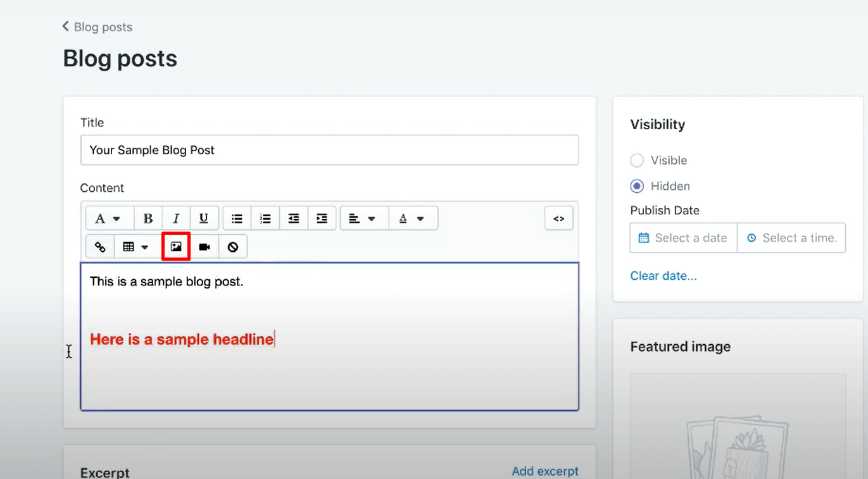This screenshot has width=868, height=479.
Task: Toggle bold formatting
Action: click(x=148, y=218)
